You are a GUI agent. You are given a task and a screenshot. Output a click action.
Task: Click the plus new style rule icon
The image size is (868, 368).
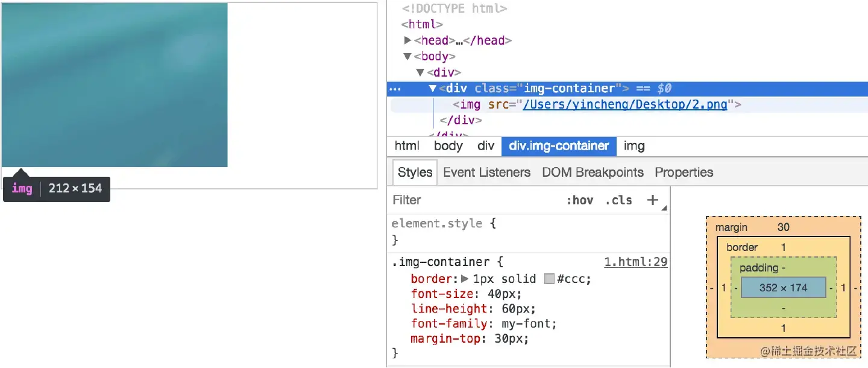[653, 200]
